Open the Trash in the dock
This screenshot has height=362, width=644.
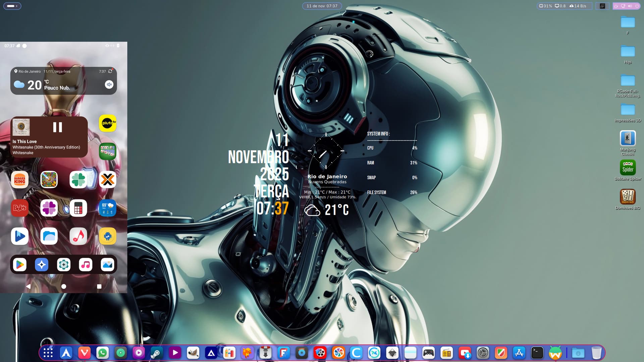(x=596, y=353)
